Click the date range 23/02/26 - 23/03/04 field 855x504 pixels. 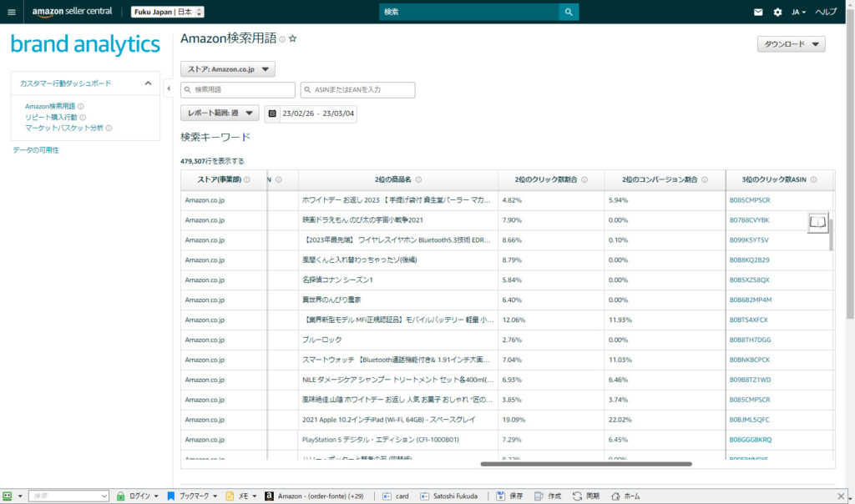[318, 113]
